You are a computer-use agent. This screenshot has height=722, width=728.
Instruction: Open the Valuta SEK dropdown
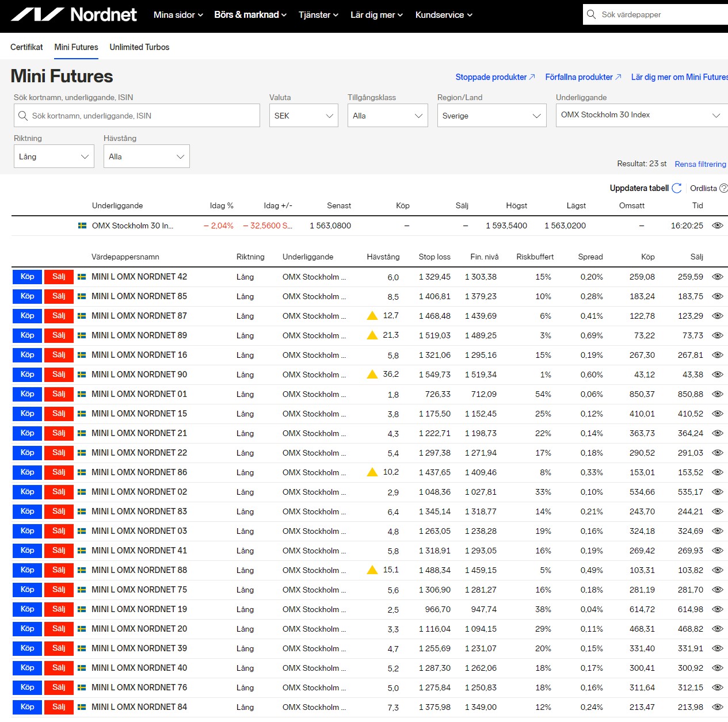pyautogui.click(x=303, y=116)
